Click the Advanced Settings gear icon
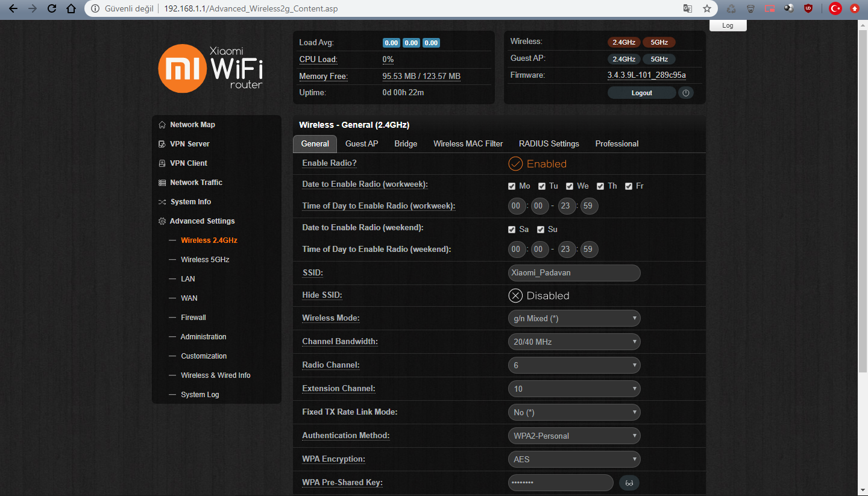 point(162,221)
